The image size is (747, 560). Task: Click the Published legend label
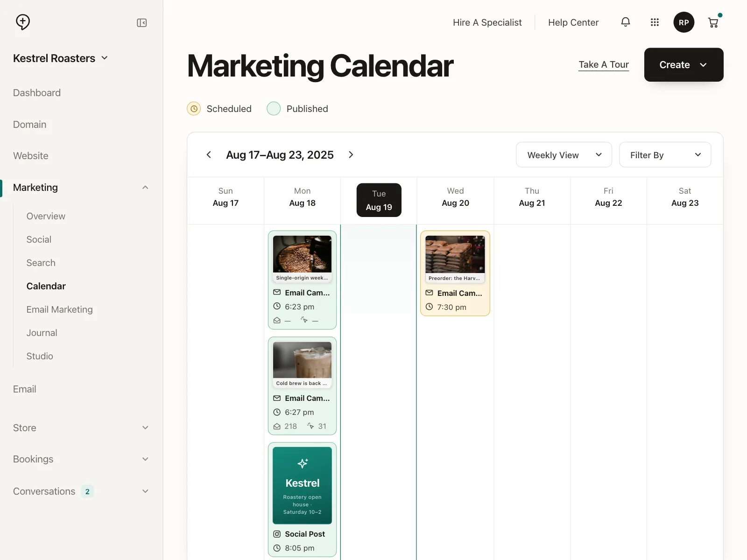pos(307,109)
